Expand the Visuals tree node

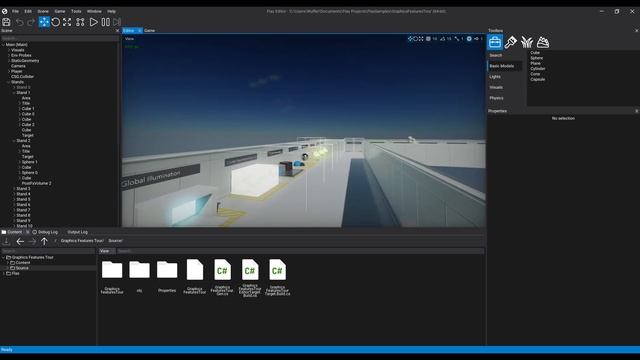[9, 50]
